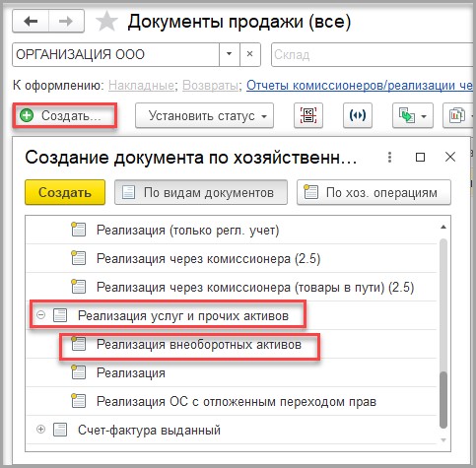
Task: Open the create-based-on green documents icon
Action: pyautogui.click(x=413, y=115)
